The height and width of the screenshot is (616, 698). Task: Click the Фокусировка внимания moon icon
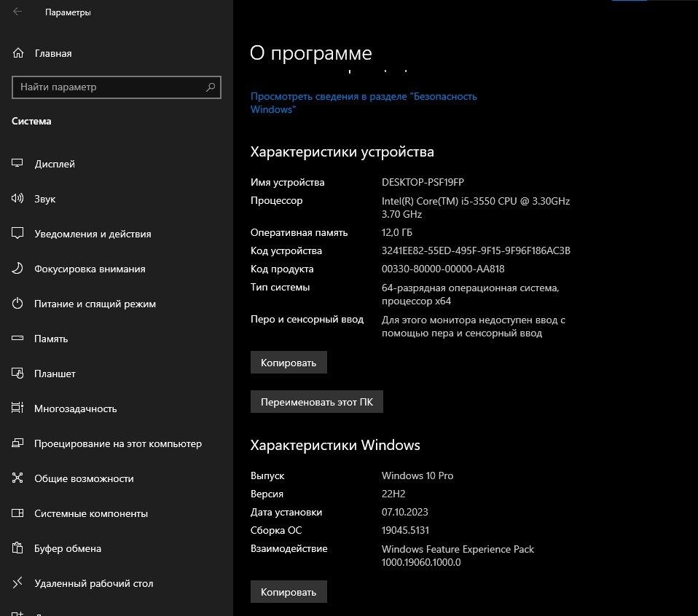tap(17, 268)
